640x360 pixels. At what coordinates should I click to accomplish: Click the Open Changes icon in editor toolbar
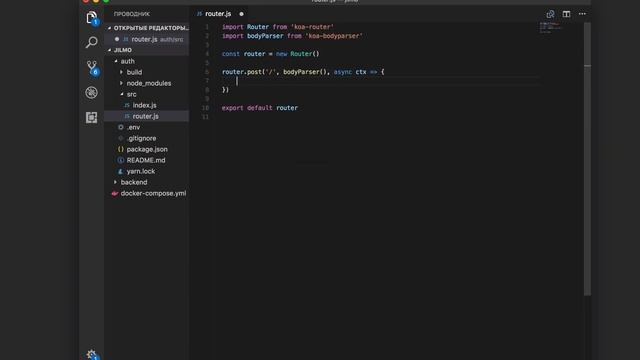coord(550,14)
